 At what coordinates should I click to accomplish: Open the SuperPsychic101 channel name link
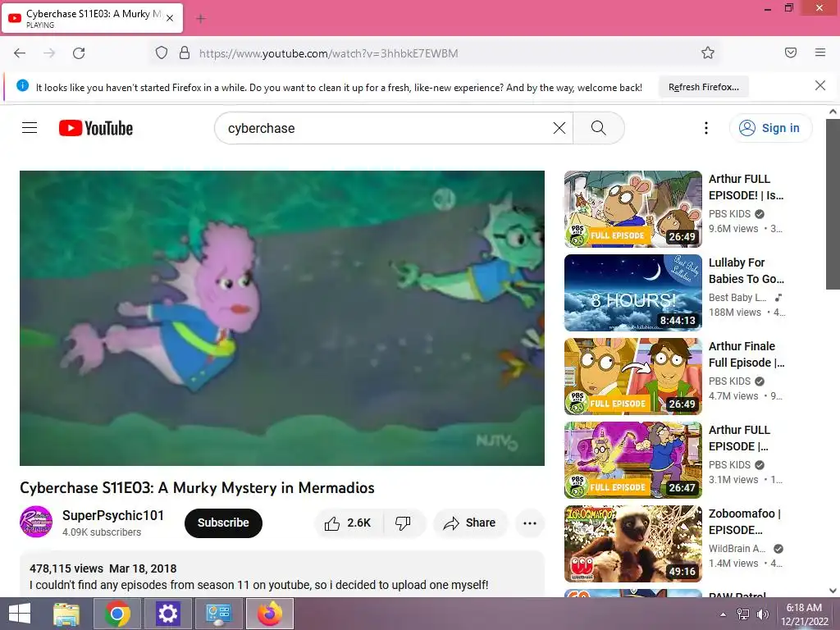coord(113,515)
